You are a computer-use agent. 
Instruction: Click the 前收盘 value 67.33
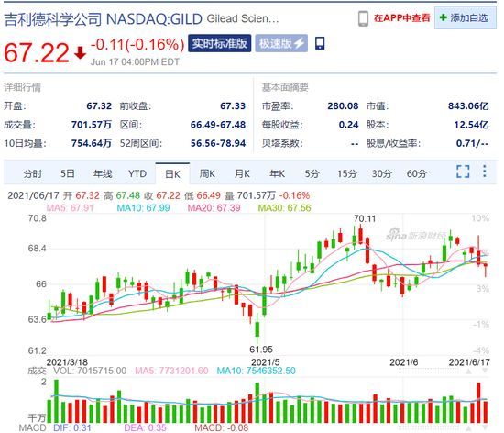[x=233, y=105]
